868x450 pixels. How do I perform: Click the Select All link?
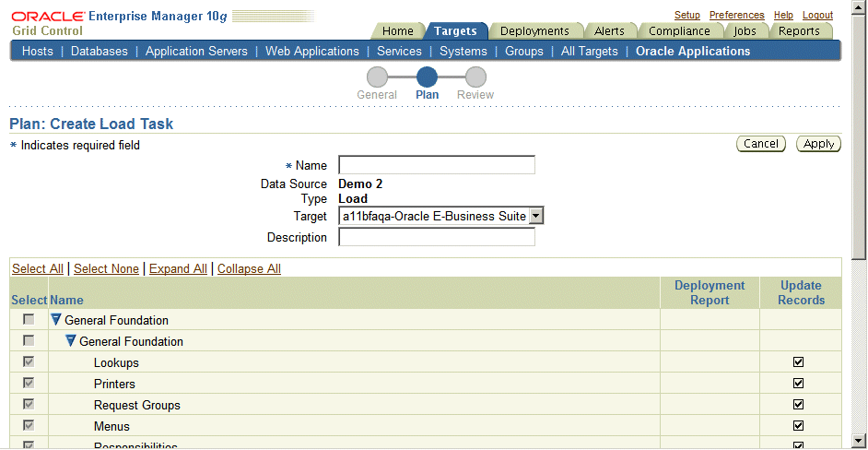coord(38,268)
